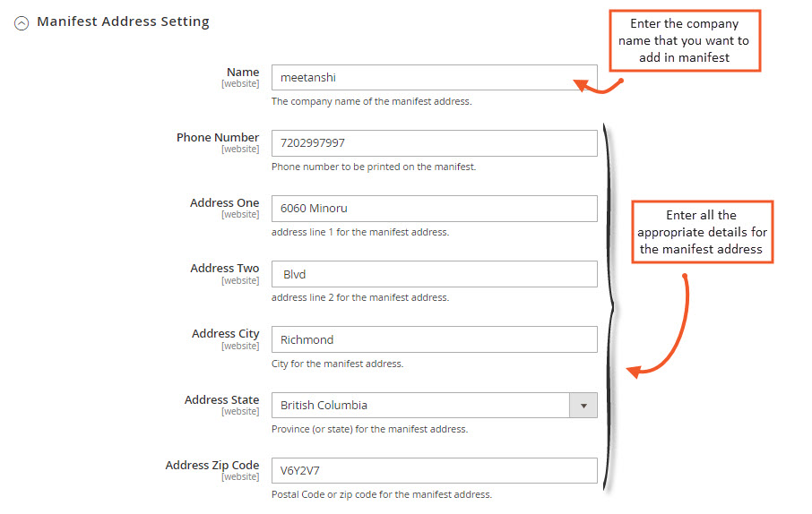The height and width of the screenshot is (514, 812).
Task: Select the British Columbia combo box
Action: [434, 406]
